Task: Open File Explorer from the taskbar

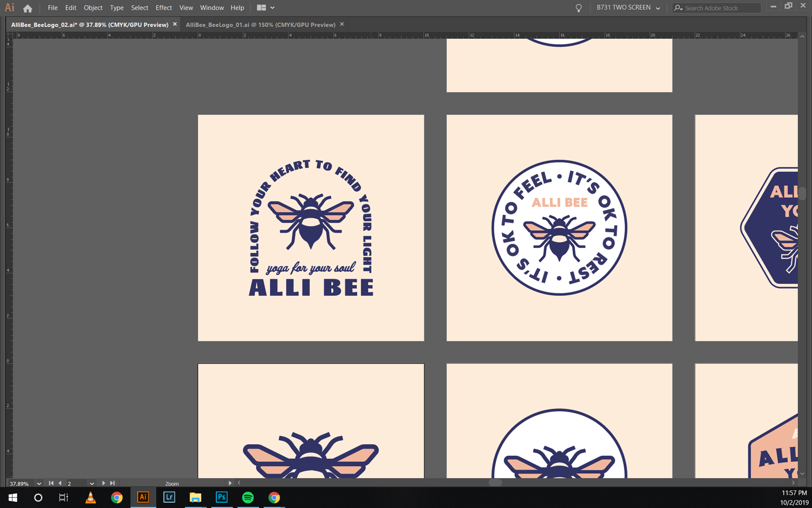Action: coord(195,497)
